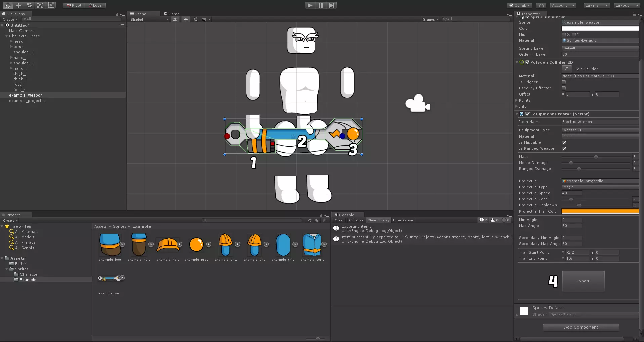Click the Add Component button

point(581,327)
